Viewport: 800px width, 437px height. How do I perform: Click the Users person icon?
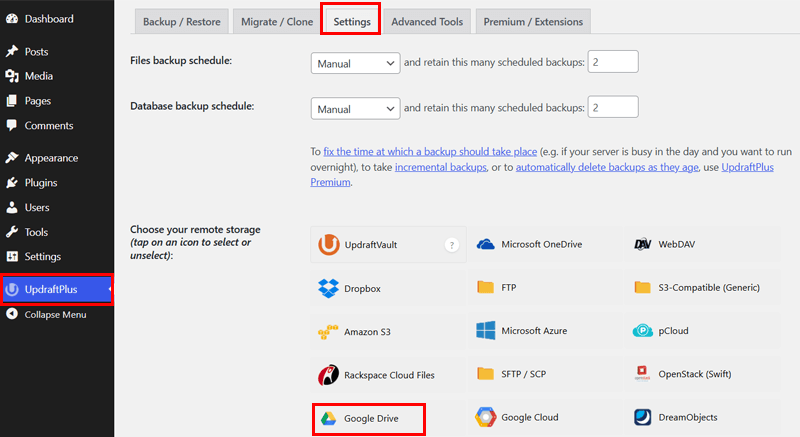[x=12, y=208]
